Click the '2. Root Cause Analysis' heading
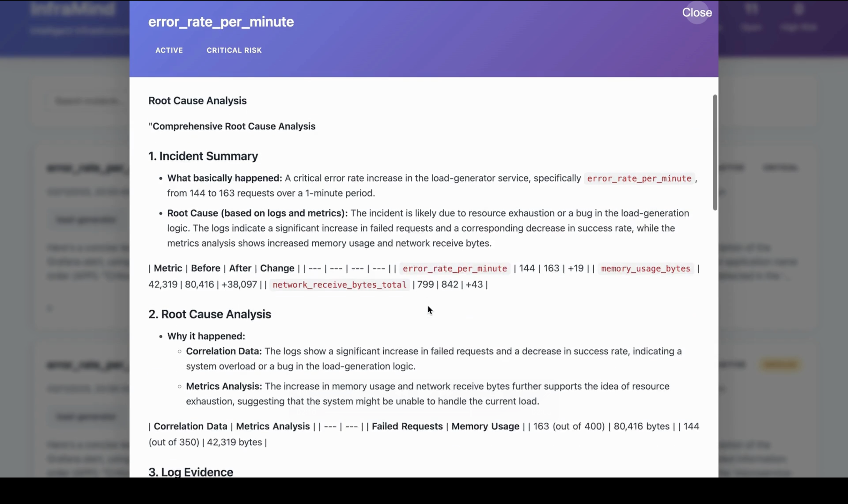Screen dimensions: 848x504 point(210,314)
